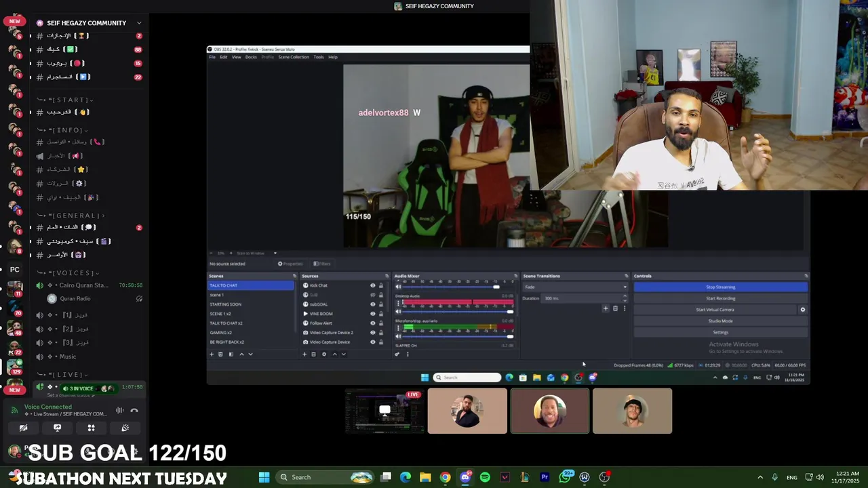Open the File menu in OBS

point(212,57)
